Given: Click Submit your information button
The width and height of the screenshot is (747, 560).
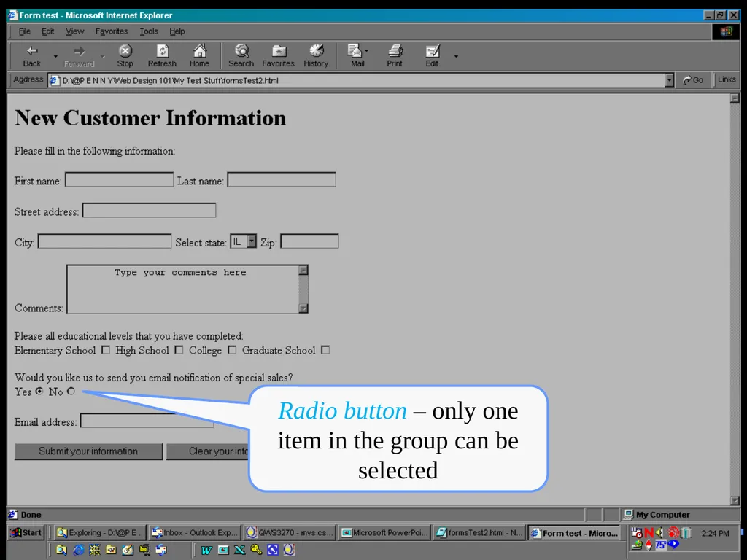Looking at the screenshot, I should point(88,451).
